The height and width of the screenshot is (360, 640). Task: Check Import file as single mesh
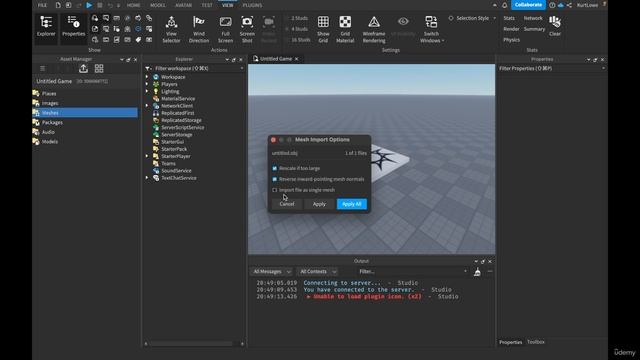(x=275, y=190)
